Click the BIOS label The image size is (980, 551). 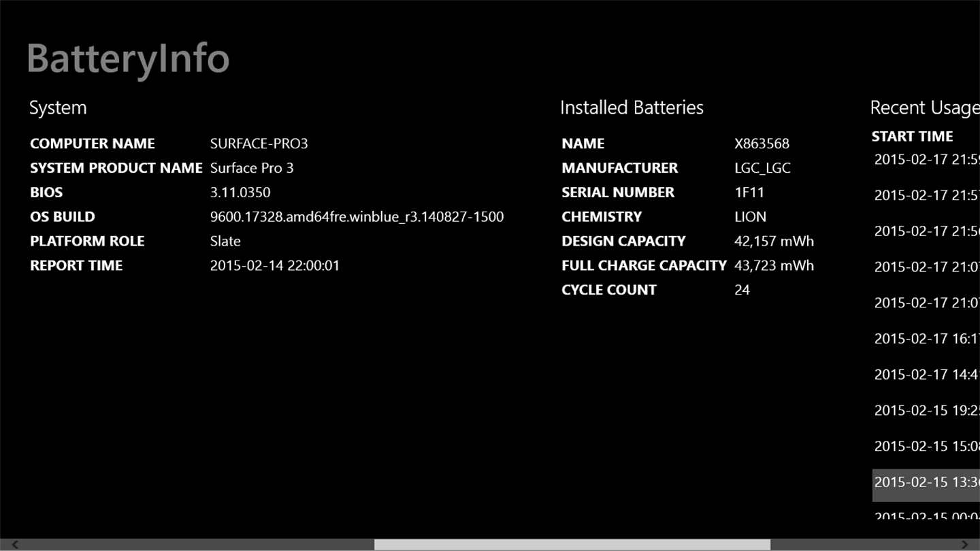click(x=46, y=193)
